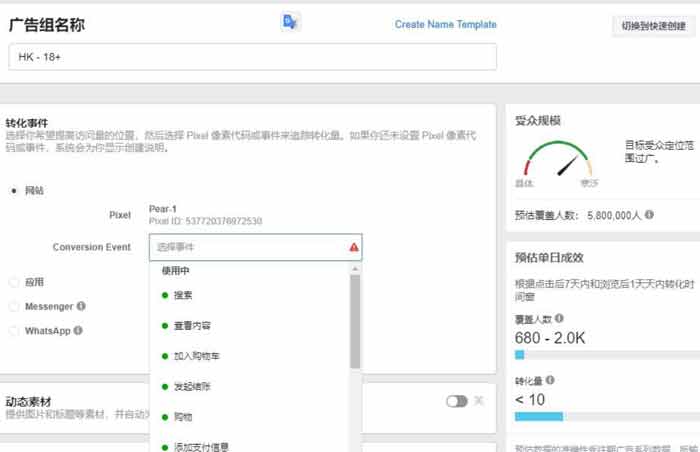
Task: Select the Messenger radio option
Action: coord(14,306)
